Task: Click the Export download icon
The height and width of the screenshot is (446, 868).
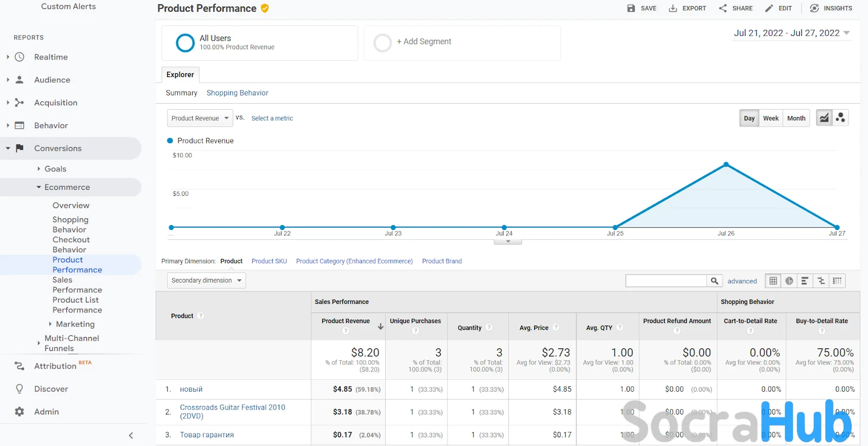Action: 673,8
